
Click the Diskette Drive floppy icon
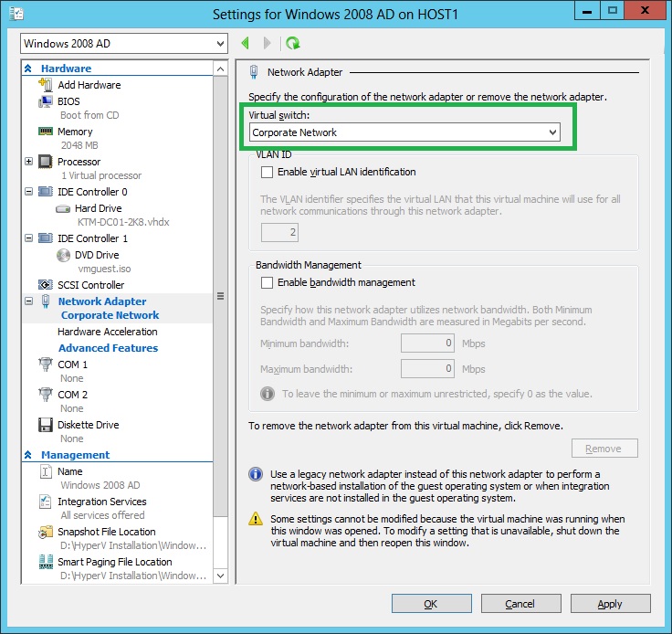point(45,425)
